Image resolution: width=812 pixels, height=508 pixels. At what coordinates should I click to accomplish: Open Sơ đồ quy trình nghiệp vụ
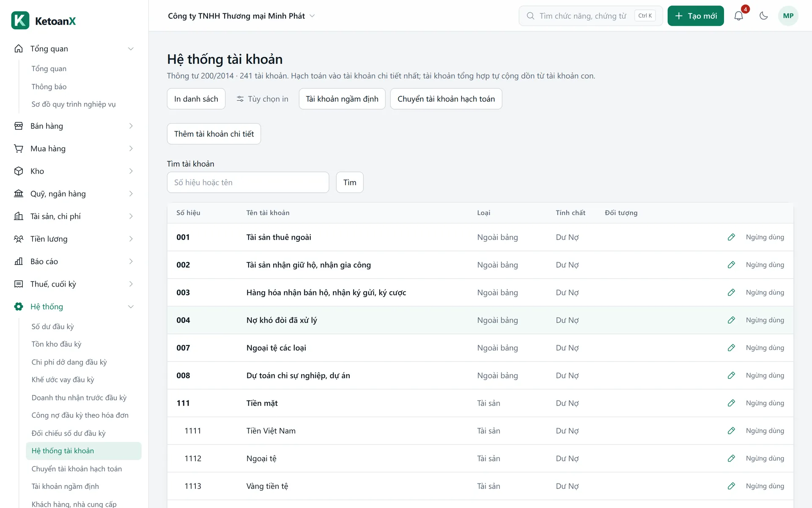click(74, 104)
